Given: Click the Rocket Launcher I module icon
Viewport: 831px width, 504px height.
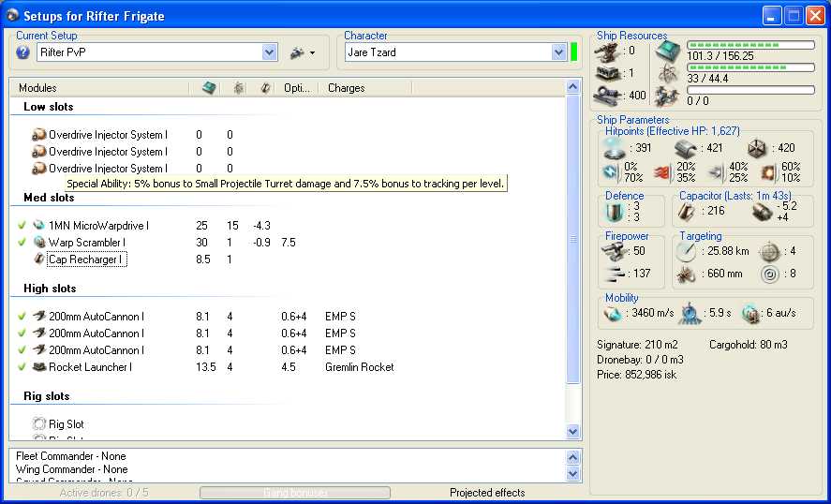Looking at the screenshot, I should 39,366.
